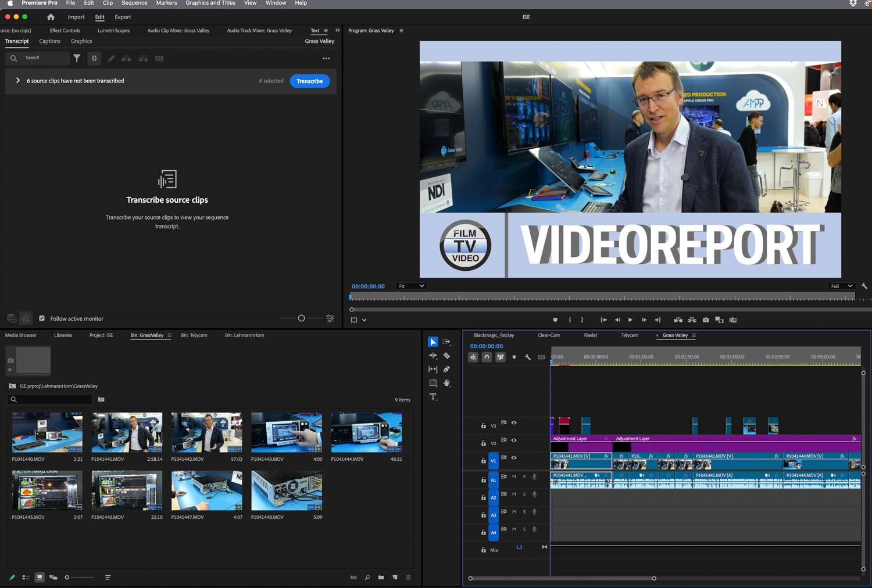Screen dimensions: 872x588
Task: Open the Sequence menu
Action: pyautogui.click(x=134, y=3)
